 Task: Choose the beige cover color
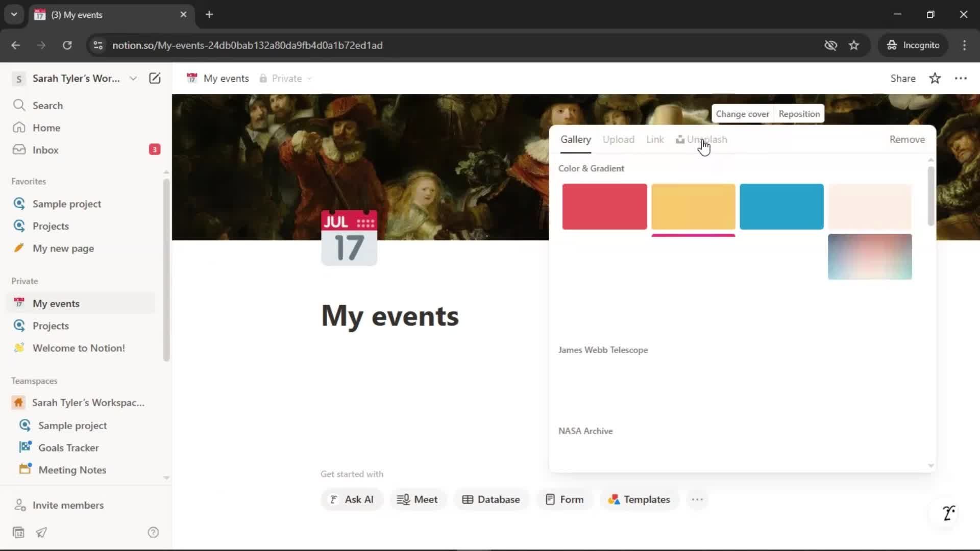coord(870,207)
